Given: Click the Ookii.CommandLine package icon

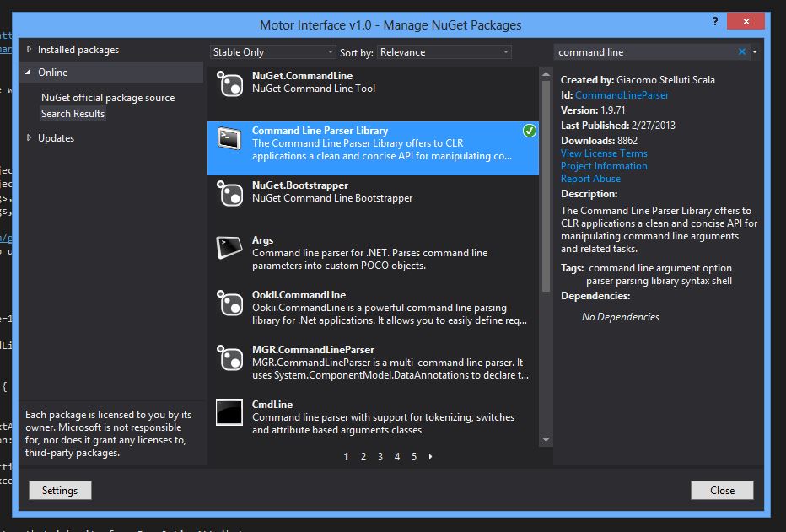Looking at the screenshot, I should coord(229,302).
